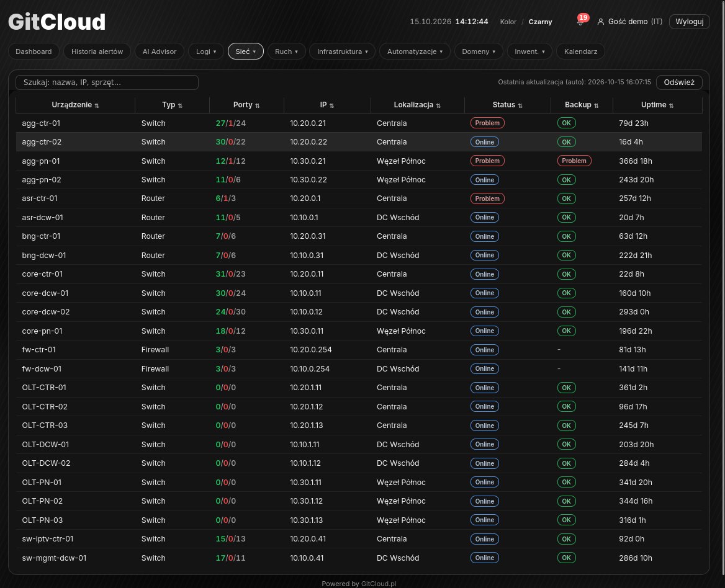Expand the Automatyzacje dropdown

pyautogui.click(x=415, y=51)
